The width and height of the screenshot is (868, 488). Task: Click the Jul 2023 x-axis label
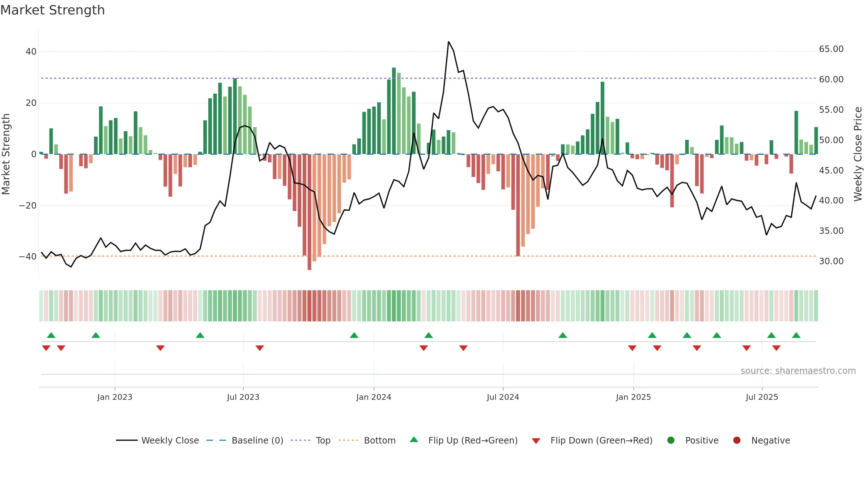click(x=243, y=397)
